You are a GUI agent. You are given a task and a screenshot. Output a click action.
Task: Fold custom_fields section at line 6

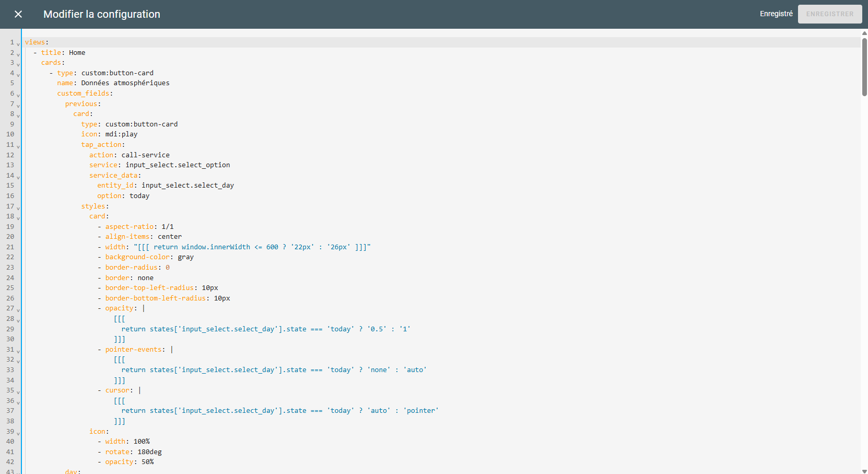tap(18, 95)
